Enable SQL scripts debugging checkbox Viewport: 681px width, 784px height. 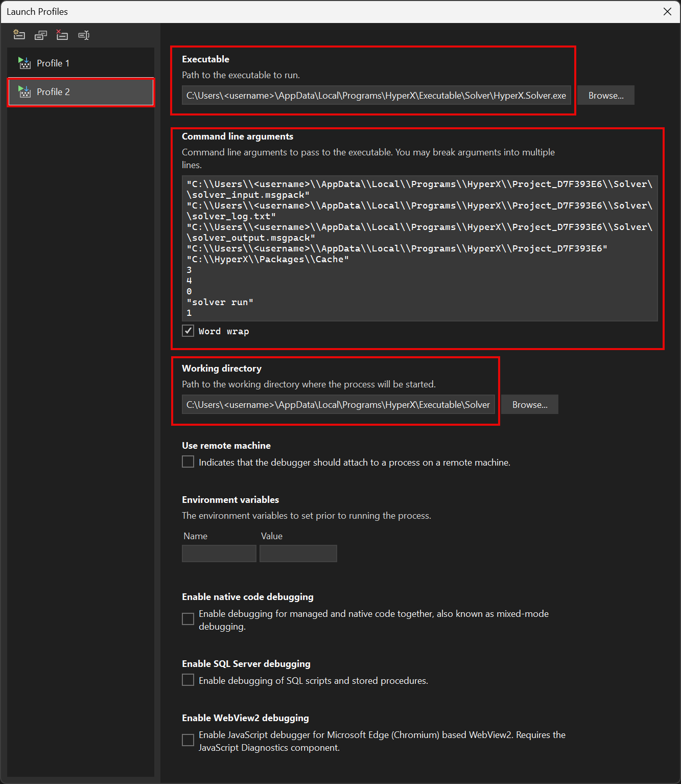coord(188,680)
